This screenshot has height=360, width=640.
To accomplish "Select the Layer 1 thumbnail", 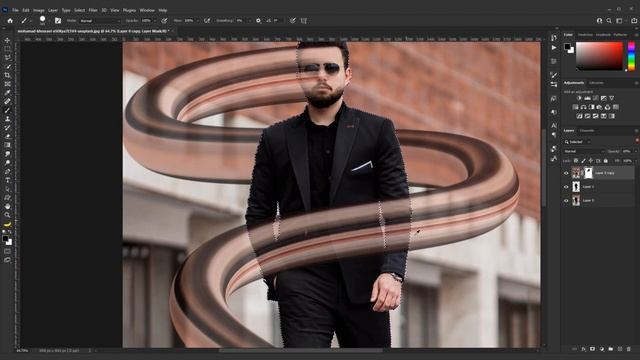I will tap(576, 187).
